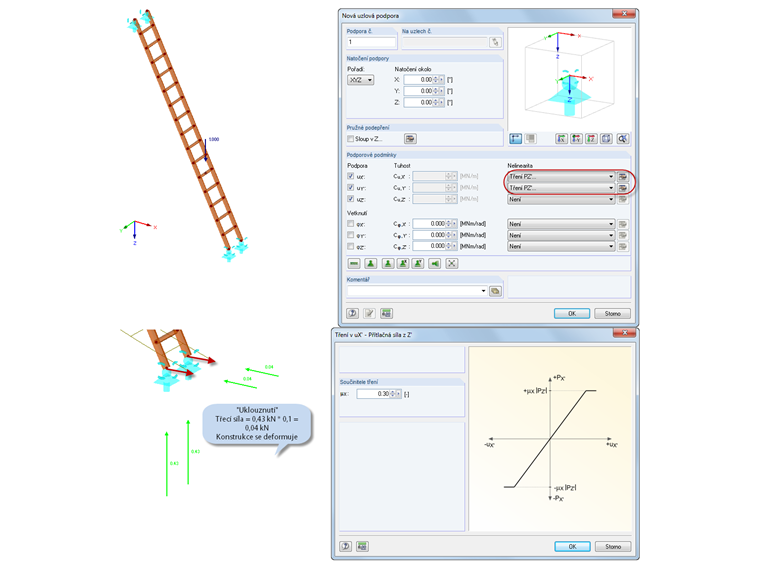The image size is (760, 570).
Task: Apply the first green hinged support preset
Action: point(371,264)
